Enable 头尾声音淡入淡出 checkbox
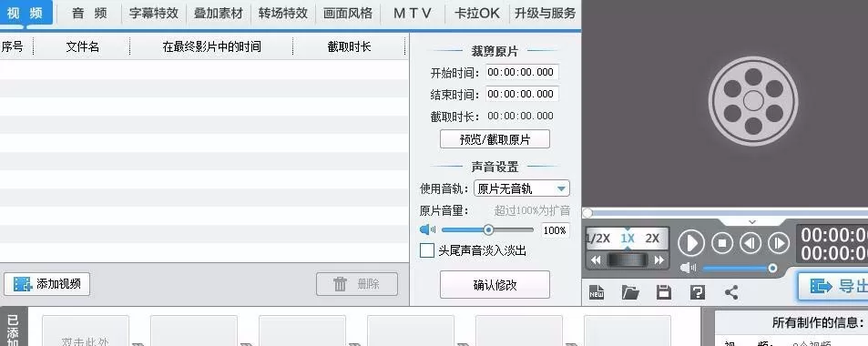868x346 pixels. click(x=427, y=250)
